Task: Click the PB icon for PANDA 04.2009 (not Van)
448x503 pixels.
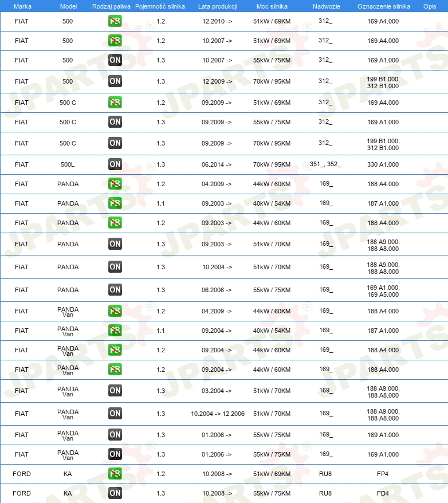Action: 115,184
